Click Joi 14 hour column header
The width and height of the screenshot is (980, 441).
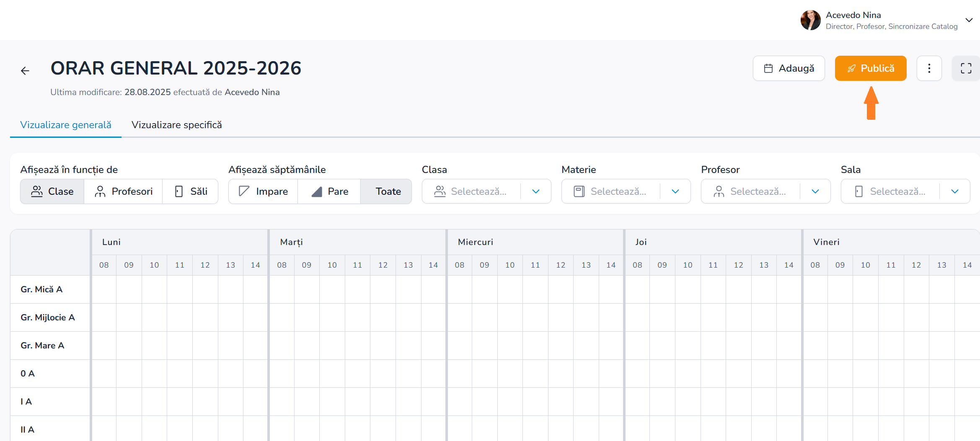coord(789,265)
